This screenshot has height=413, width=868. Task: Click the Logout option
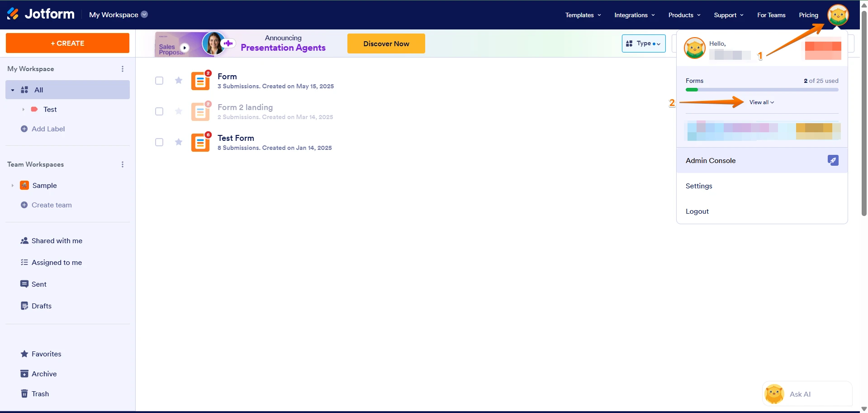tap(697, 211)
